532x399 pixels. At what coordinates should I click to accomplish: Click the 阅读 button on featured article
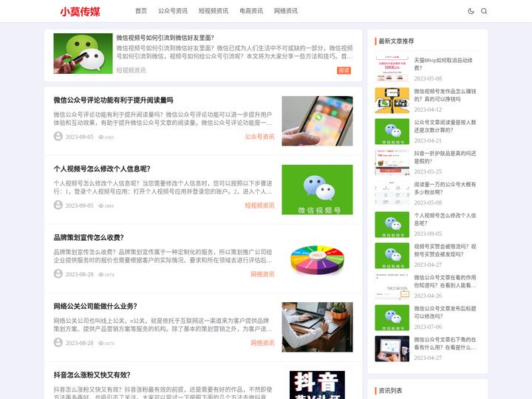tap(344, 70)
